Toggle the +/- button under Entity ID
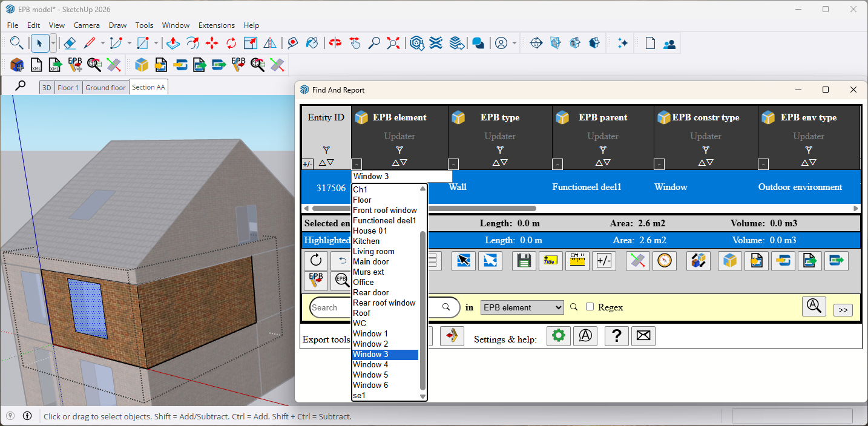Screen dimensions: 868x426 (x=307, y=164)
